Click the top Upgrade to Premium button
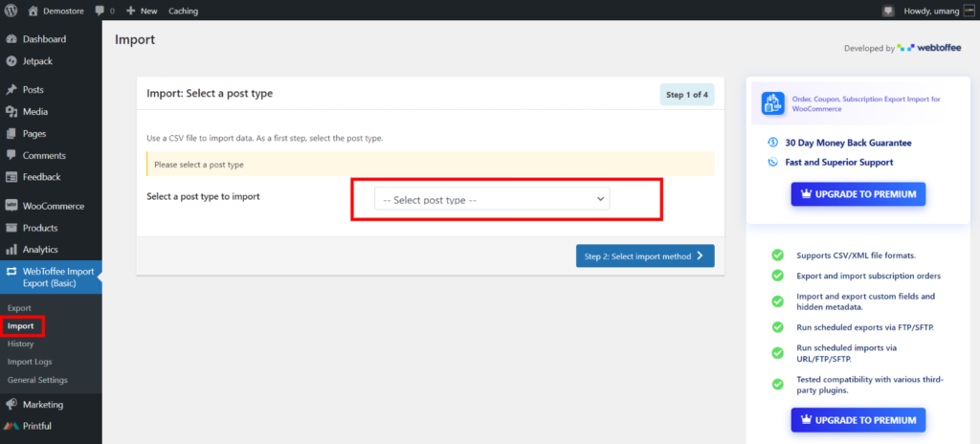Image resolution: width=980 pixels, height=444 pixels. (x=858, y=194)
